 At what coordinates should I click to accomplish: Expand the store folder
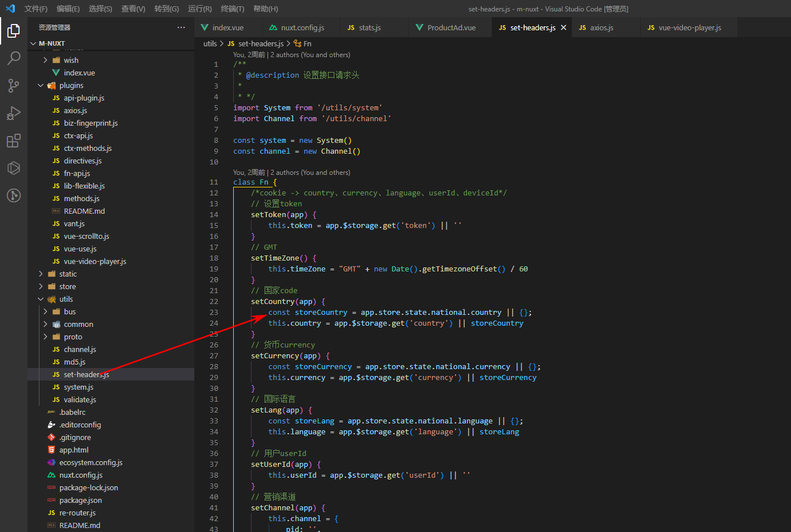[111, 286]
